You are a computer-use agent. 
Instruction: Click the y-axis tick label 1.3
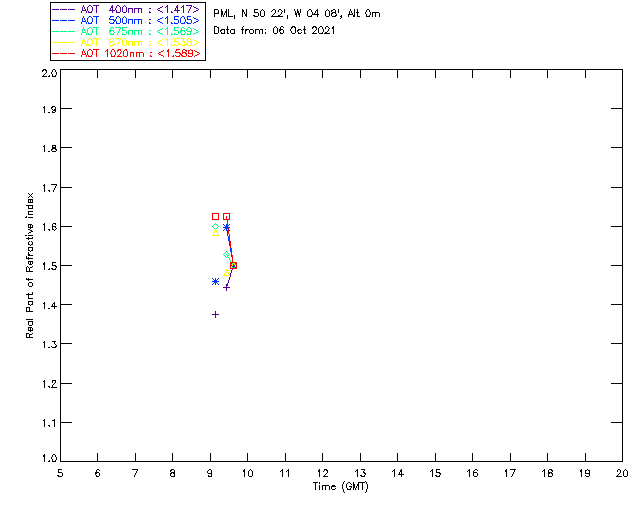(x=49, y=344)
